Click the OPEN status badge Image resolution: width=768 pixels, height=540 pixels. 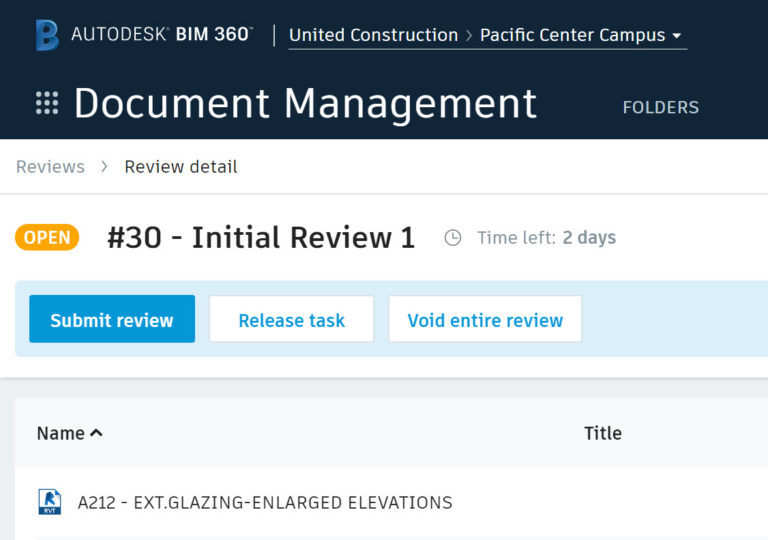pos(47,237)
